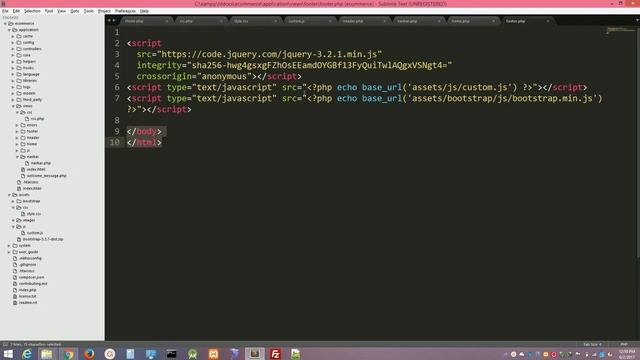Viewport: 640px width, 360px height.
Task: Expand the models folder
Action: tap(13, 93)
